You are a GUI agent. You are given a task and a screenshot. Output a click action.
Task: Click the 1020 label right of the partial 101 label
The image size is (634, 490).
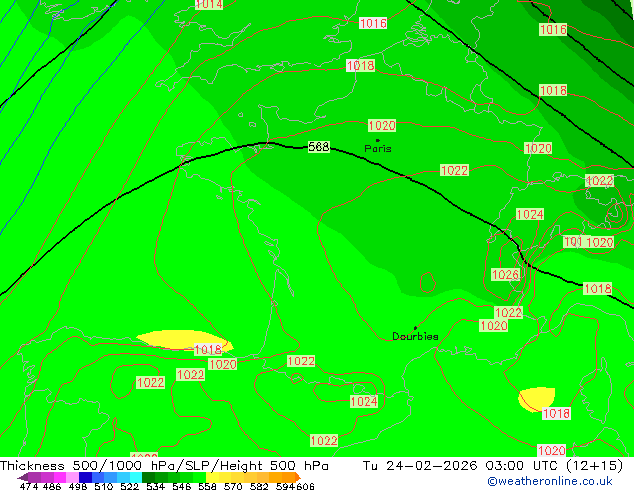[x=600, y=243]
